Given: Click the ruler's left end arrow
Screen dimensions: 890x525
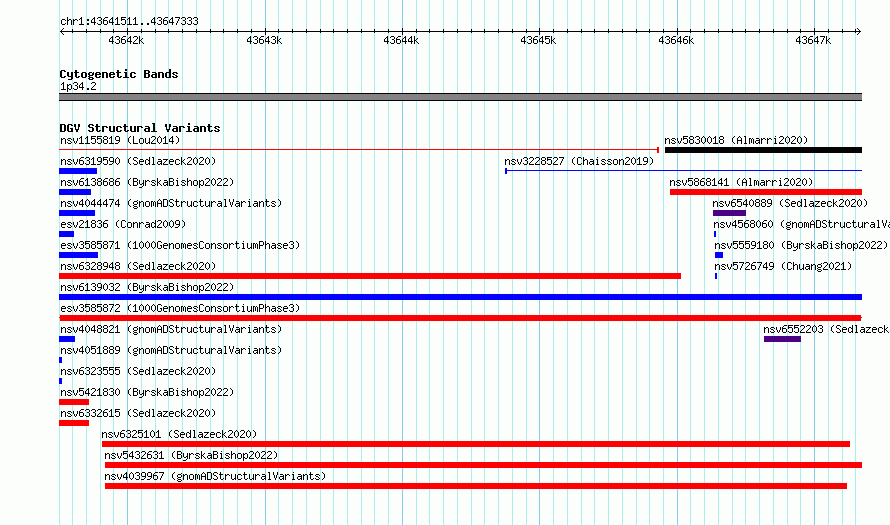Looking at the screenshot, I should pos(62,31).
